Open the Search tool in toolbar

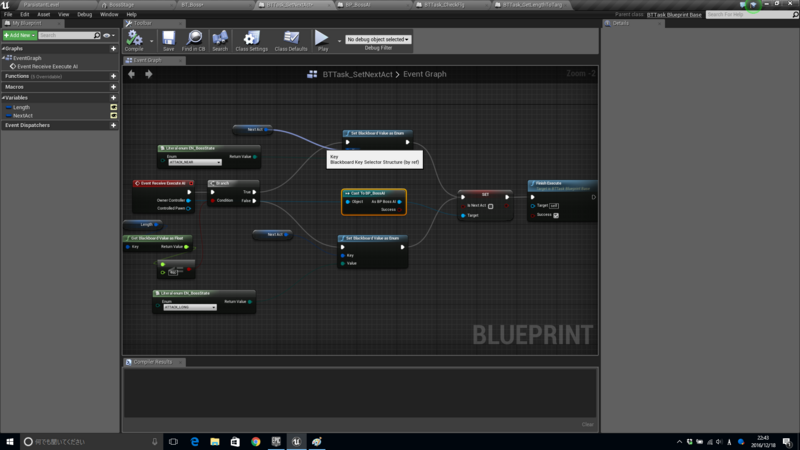coord(220,40)
